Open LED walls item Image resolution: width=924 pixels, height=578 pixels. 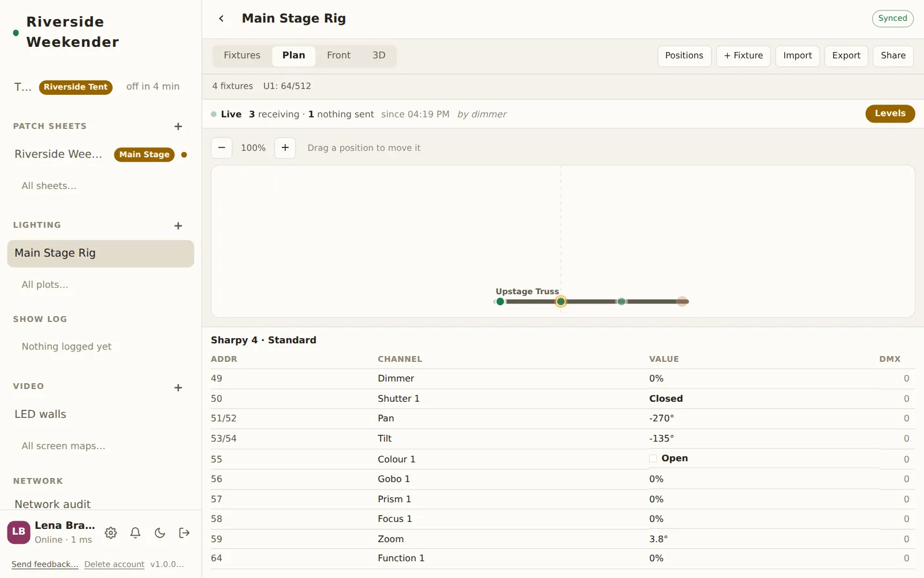tap(40, 414)
